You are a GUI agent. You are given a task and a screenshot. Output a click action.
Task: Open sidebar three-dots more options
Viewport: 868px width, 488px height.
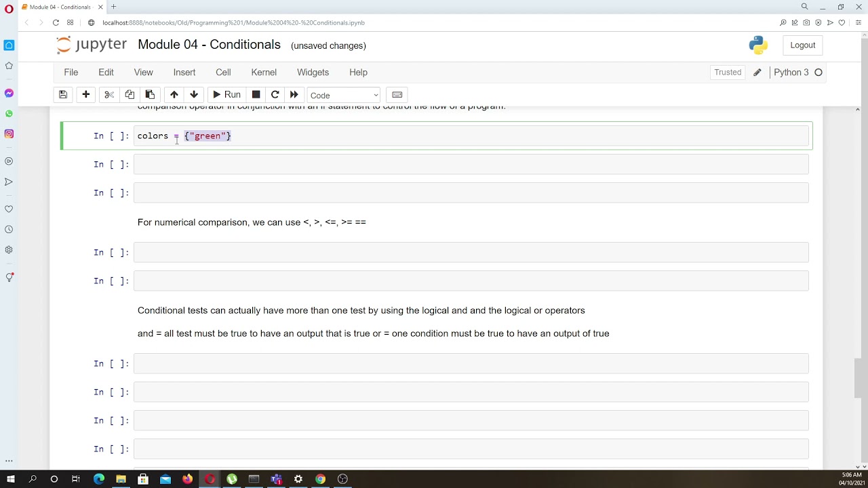pos(9,461)
